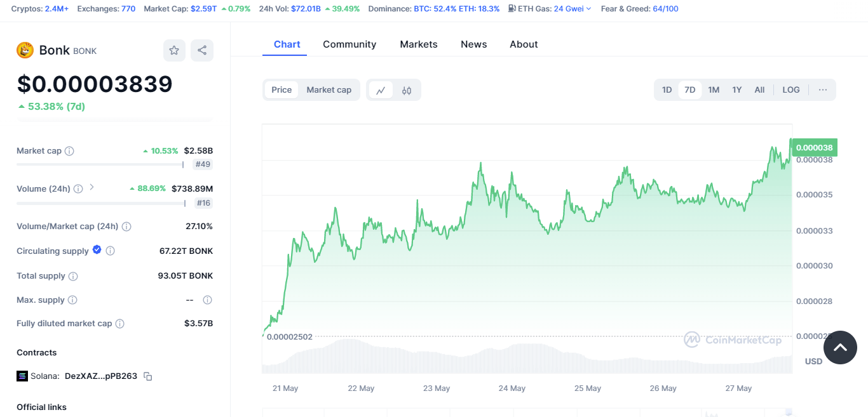The height and width of the screenshot is (417, 868).
Task: Click ETH Gas 24 Gwei value
Action: (569, 9)
